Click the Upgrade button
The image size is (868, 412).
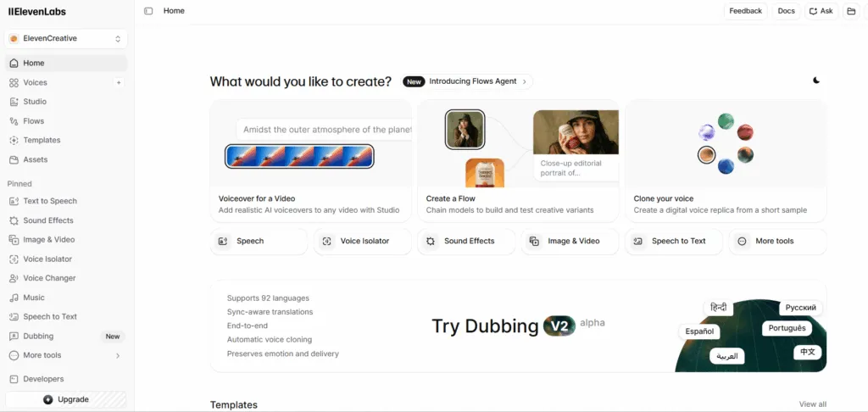[x=66, y=399]
